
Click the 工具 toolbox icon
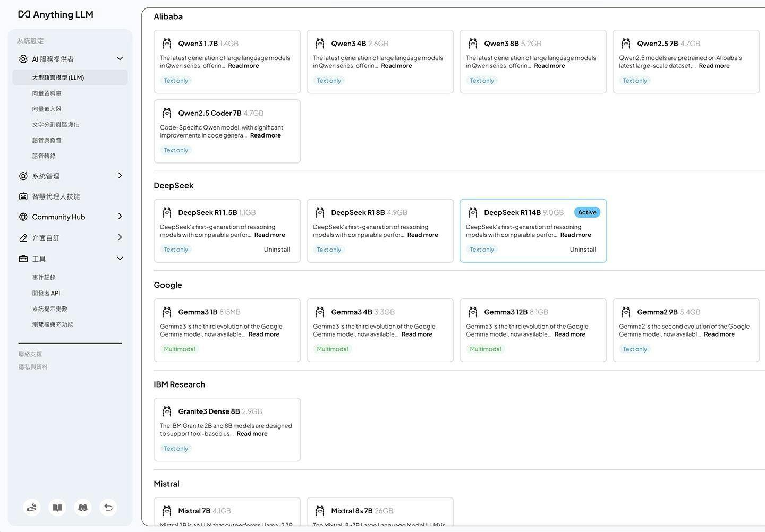click(23, 259)
